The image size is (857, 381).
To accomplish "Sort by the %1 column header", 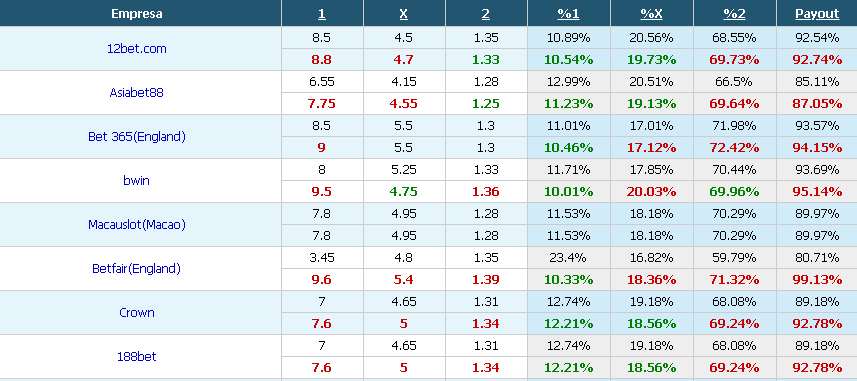I will pyautogui.click(x=568, y=14).
